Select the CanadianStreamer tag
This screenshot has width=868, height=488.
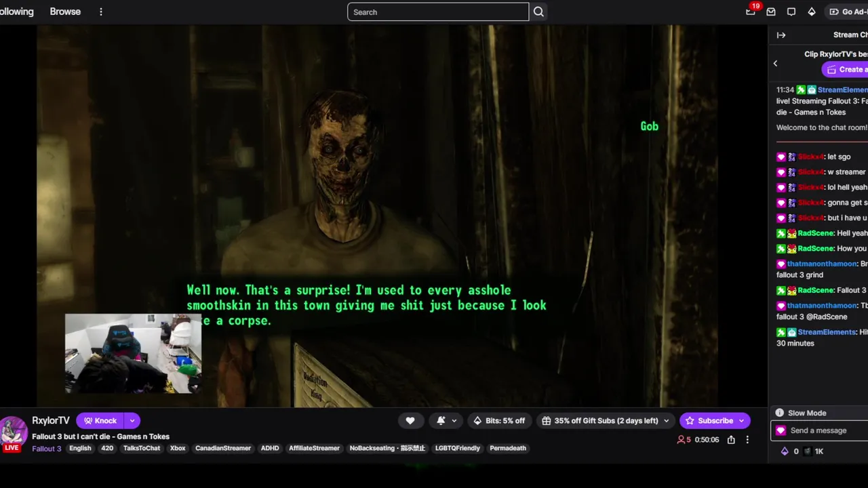[223, 448]
